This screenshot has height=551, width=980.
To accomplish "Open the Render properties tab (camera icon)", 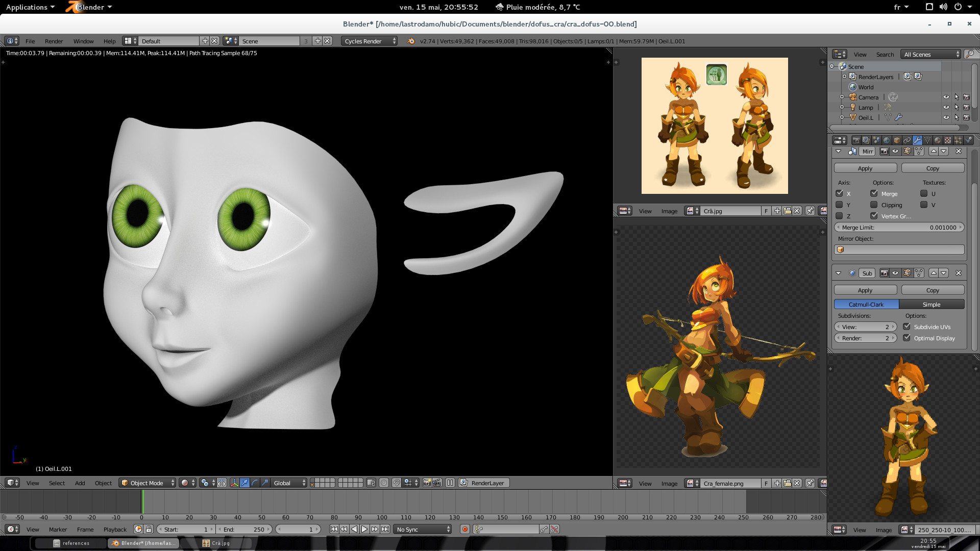I will (x=856, y=140).
